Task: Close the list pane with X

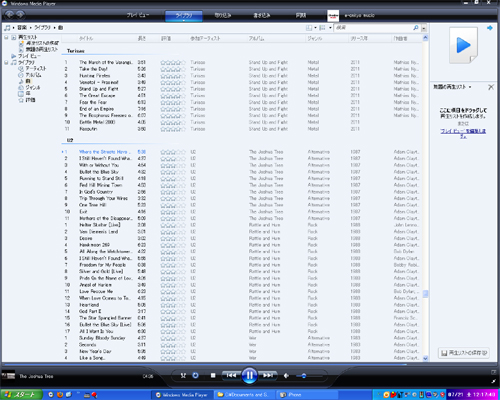Action: (x=491, y=87)
